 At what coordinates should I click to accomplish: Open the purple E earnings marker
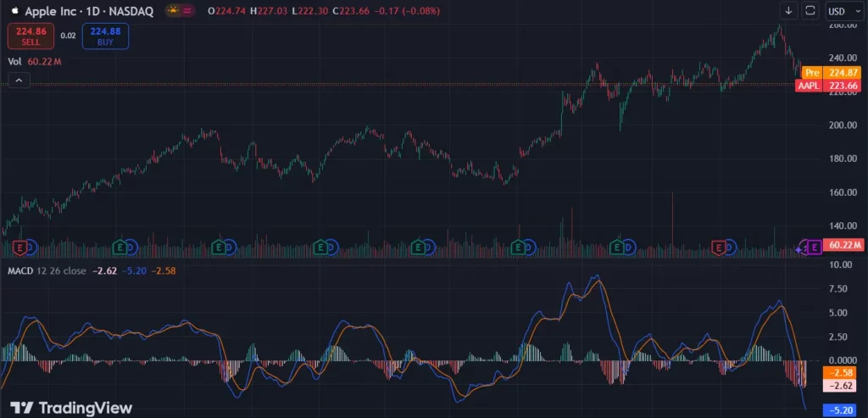click(813, 248)
